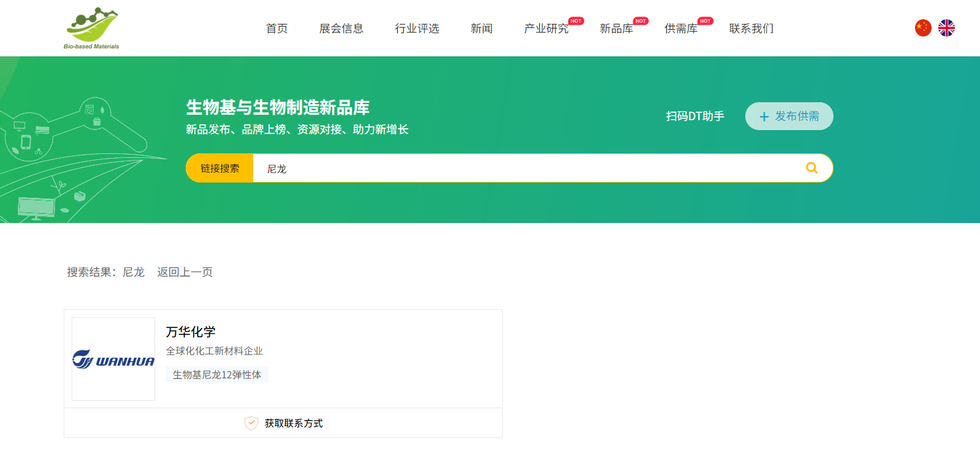The height and width of the screenshot is (454, 980).
Task: Switch language with the Chinese flag icon
Action: [x=923, y=28]
